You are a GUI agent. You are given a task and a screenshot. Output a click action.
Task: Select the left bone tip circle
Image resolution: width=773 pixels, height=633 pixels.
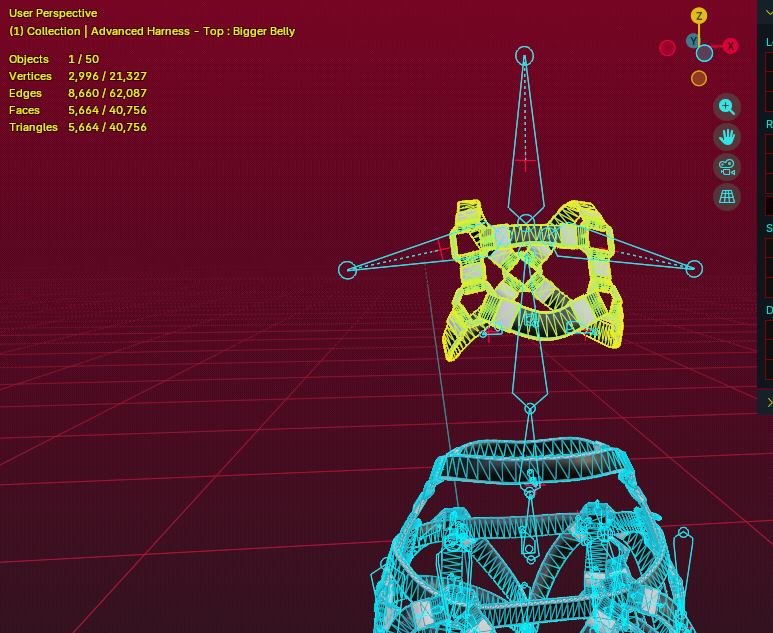347,270
